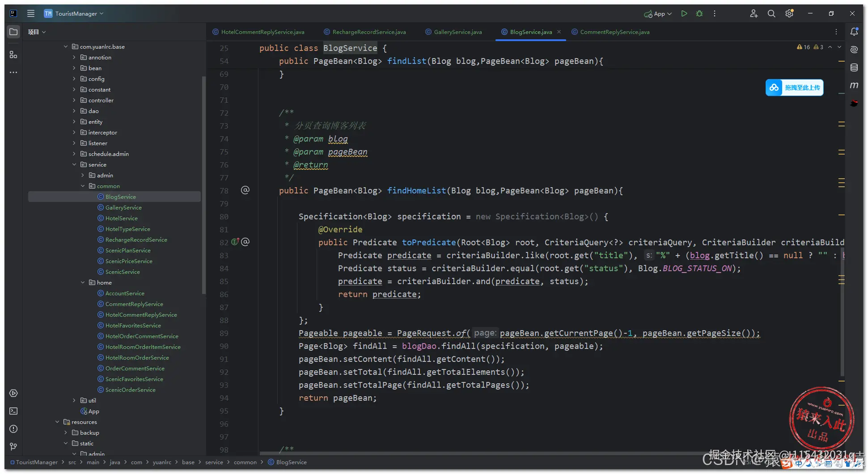This screenshot has height=474, width=868.
Task: Open the Problems tool window
Action: 13,429
